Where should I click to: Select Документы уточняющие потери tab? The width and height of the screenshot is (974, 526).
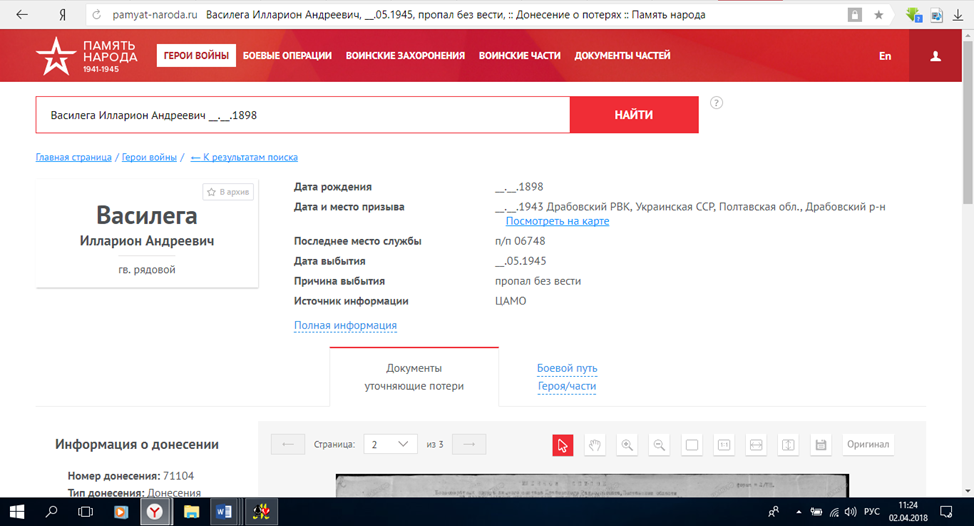click(x=414, y=377)
